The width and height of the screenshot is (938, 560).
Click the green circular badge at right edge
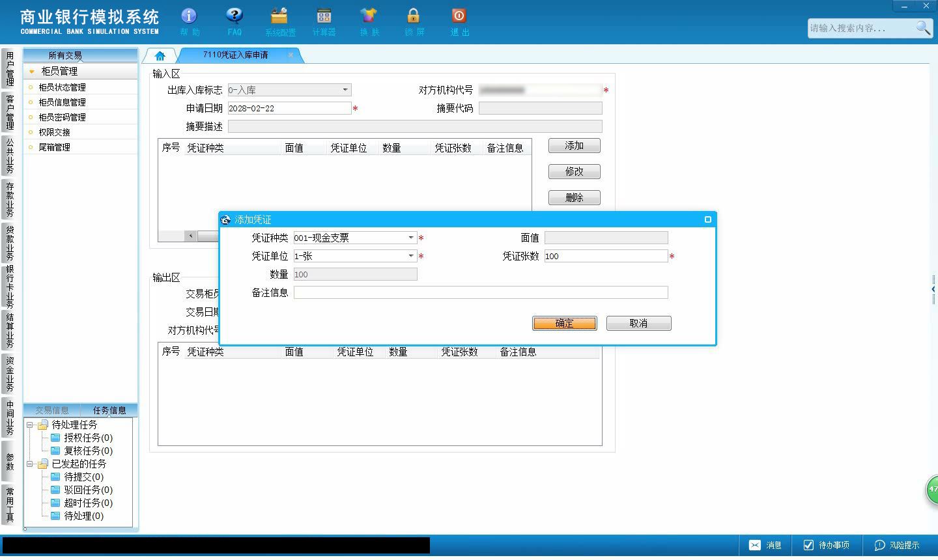point(932,489)
